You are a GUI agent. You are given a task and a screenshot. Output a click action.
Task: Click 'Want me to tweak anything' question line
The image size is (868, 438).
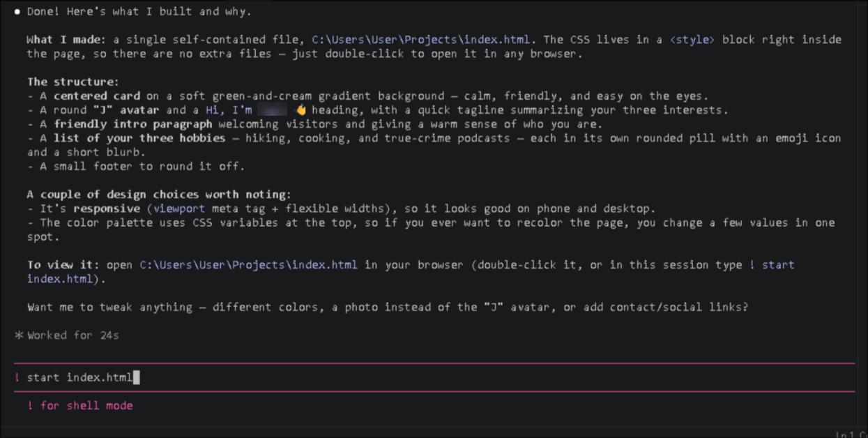388,307
